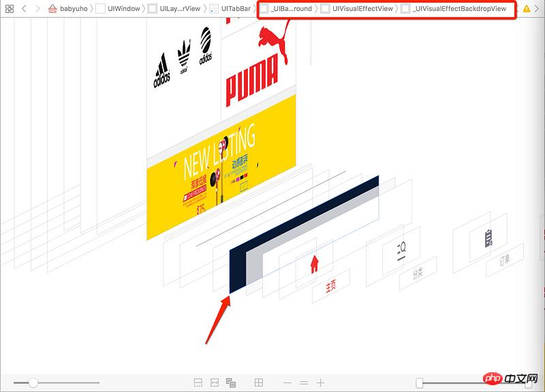Select the order clipboard icon view

click(x=488, y=238)
